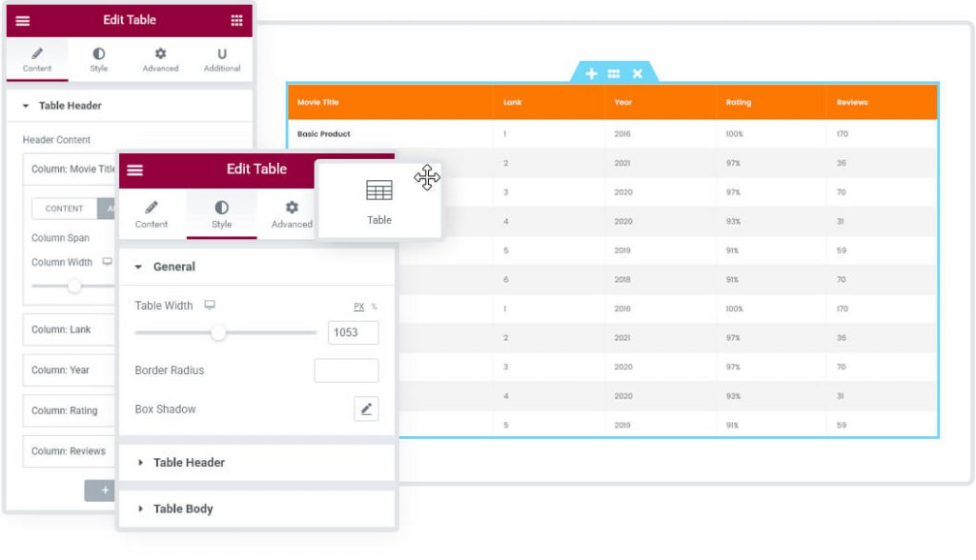The width and height of the screenshot is (976, 560).
Task: Click the Table Width slider handle
Action: pyautogui.click(x=218, y=332)
